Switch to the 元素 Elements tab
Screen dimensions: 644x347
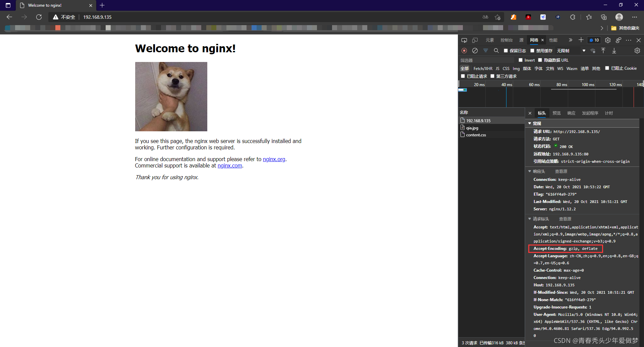point(490,40)
